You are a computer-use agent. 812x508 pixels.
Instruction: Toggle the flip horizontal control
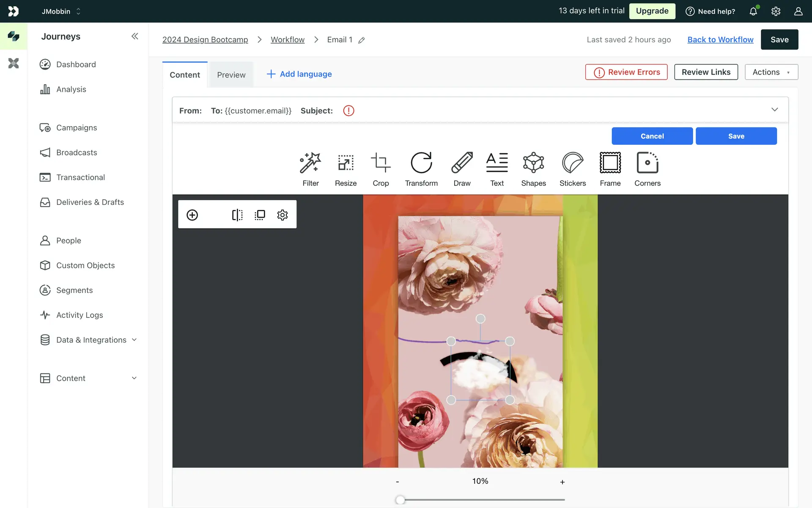pyautogui.click(x=237, y=215)
